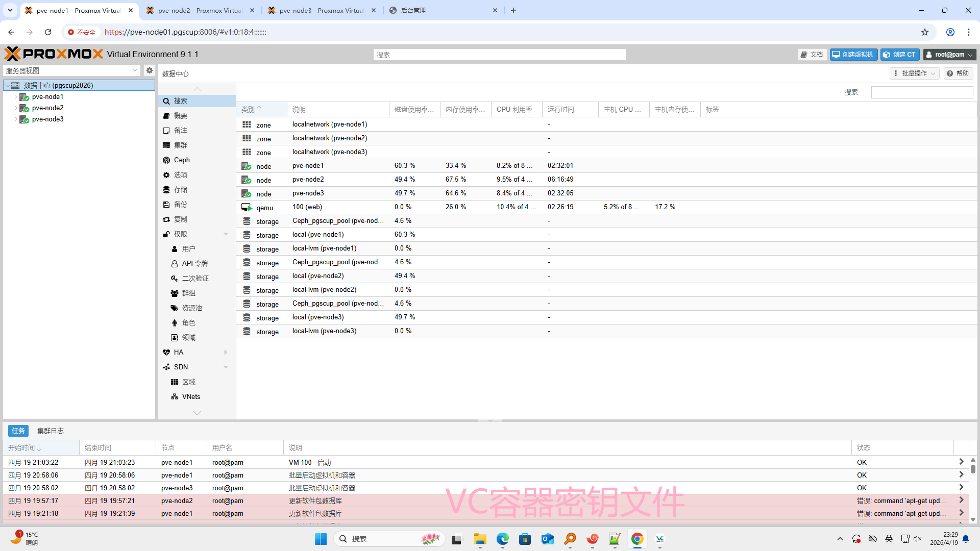Open details arrow for VM 100 start task
Viewport: 980px width, 551px height.
point(961,462)
